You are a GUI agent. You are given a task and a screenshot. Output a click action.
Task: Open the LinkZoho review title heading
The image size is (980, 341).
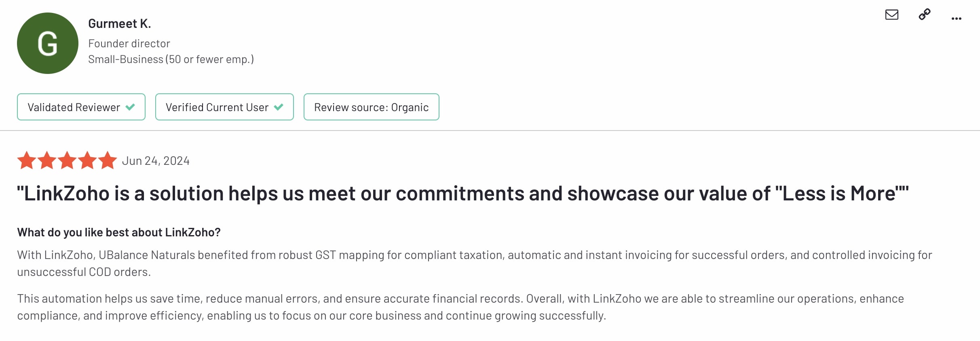(x=463, y=194)
